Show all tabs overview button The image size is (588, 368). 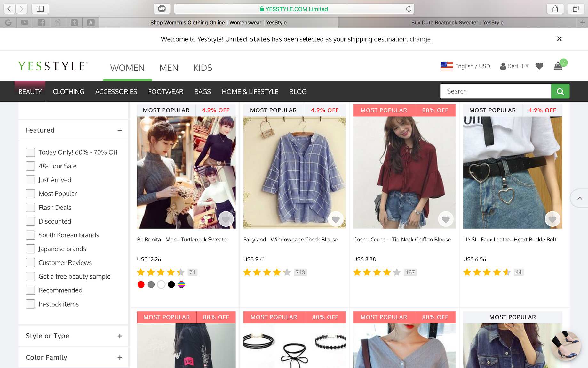[576, 9]
